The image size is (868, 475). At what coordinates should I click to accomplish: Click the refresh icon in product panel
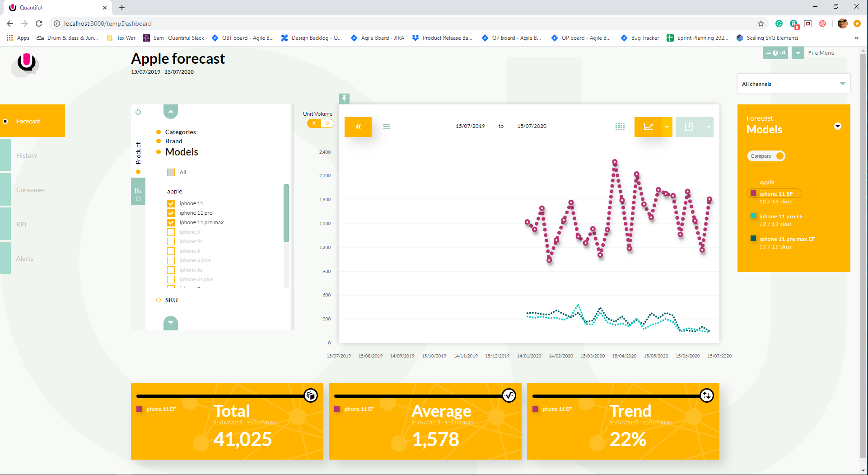click(x=138, y=112)
